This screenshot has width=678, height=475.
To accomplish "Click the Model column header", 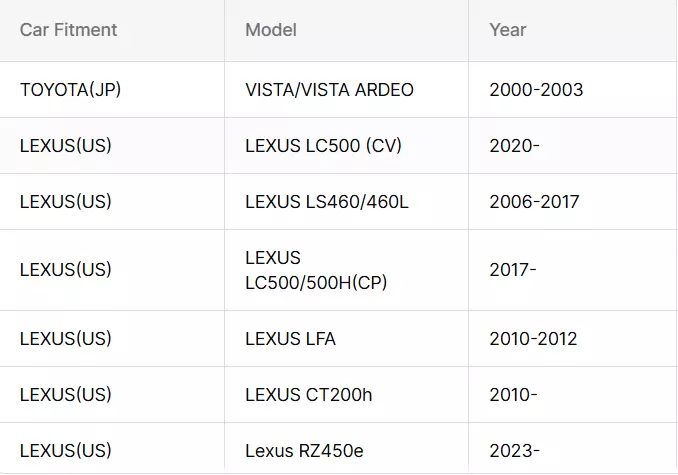I will (x=271, y=30).
